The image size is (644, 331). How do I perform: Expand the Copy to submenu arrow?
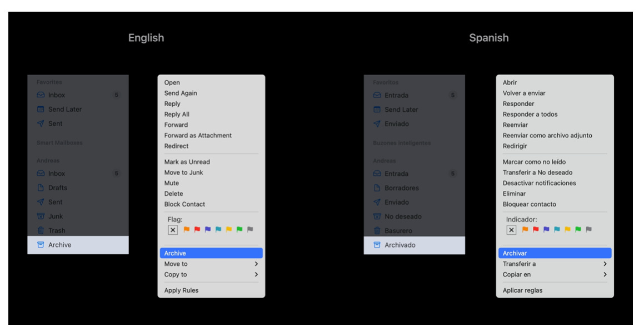point(256,274)
